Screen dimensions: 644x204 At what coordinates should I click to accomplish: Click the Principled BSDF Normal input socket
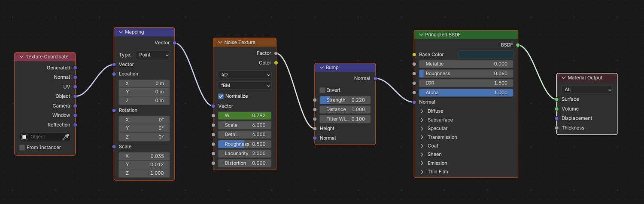(x=414, y=102)
